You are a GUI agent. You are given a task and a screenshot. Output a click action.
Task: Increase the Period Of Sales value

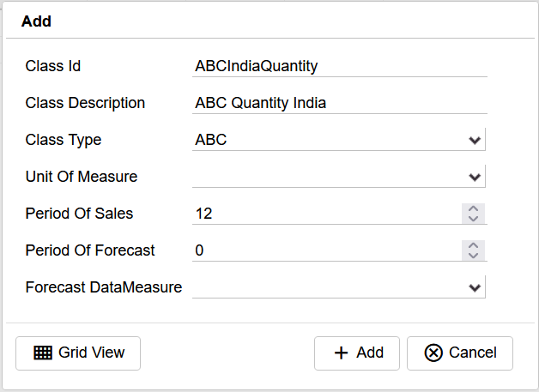(x=474, y=208)
